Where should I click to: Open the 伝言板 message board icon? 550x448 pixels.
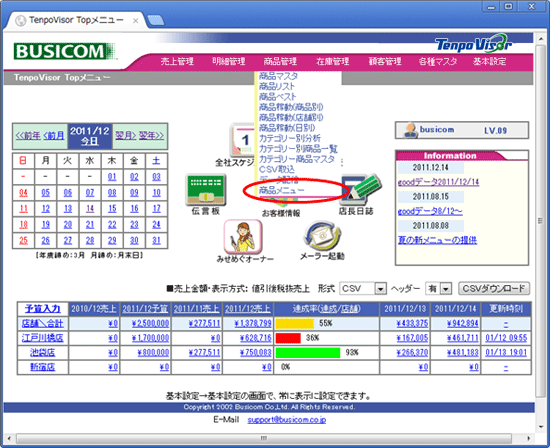coord(205,190)
